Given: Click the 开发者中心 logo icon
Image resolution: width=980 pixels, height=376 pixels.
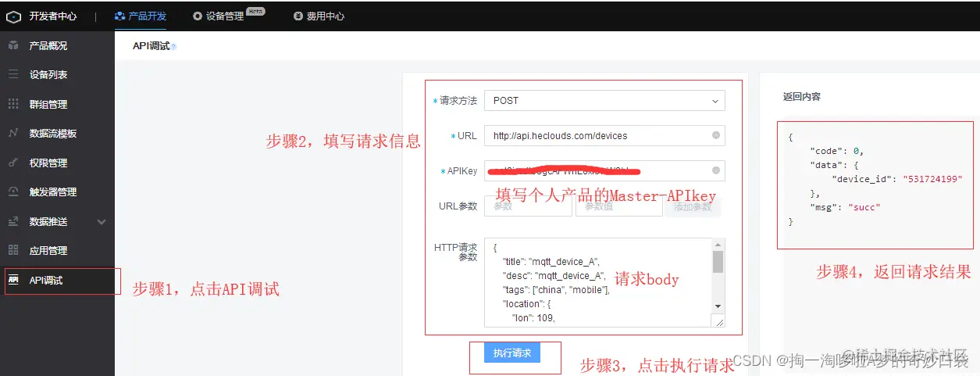Looking at the screenshot, I should tap(13, 16).
